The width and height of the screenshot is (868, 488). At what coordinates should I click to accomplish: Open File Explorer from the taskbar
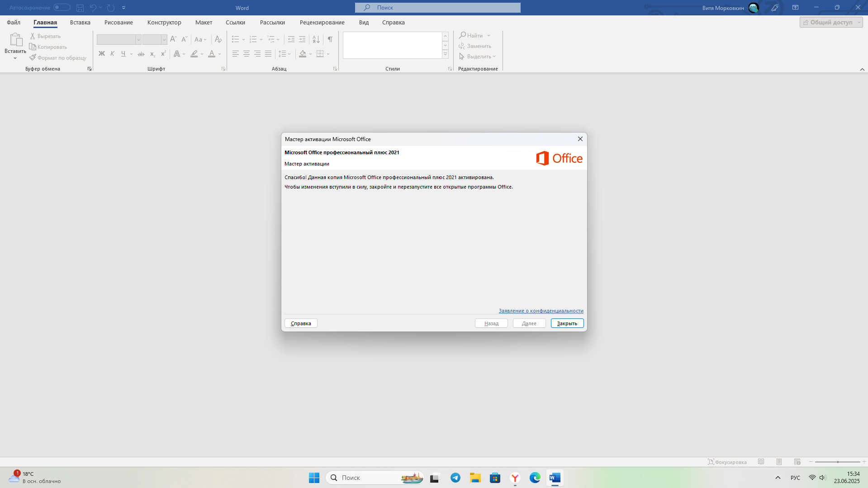click(x=475, y=478)
